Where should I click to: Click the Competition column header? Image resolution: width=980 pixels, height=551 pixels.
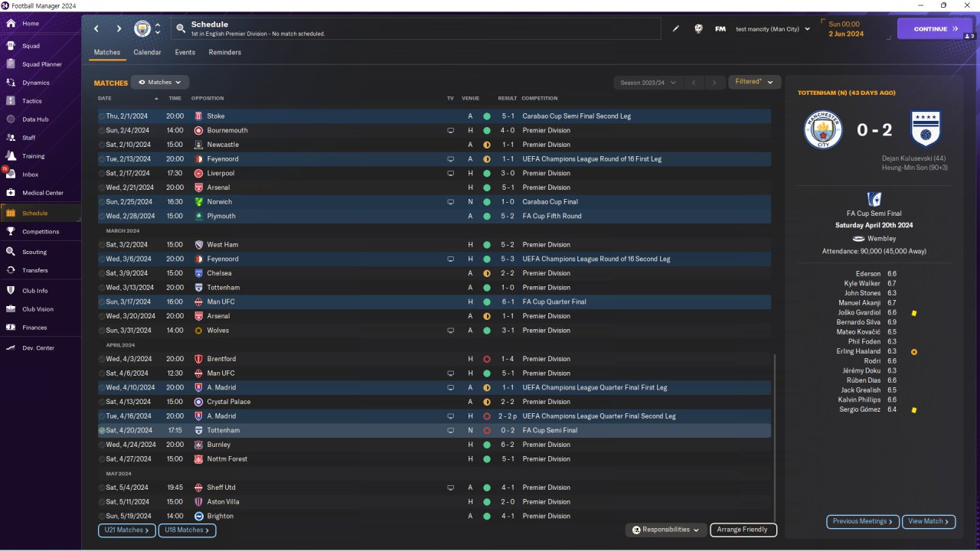click(539, 98)
